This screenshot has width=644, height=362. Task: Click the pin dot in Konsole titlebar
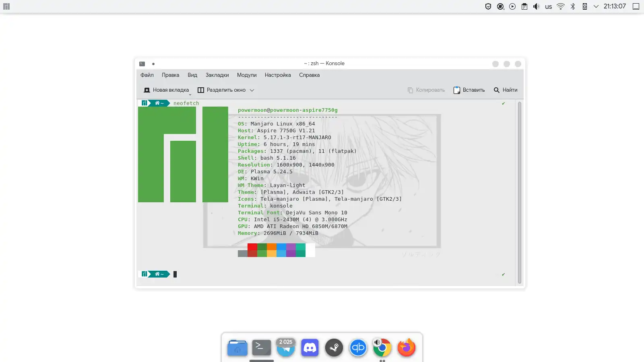coord(153,64)
